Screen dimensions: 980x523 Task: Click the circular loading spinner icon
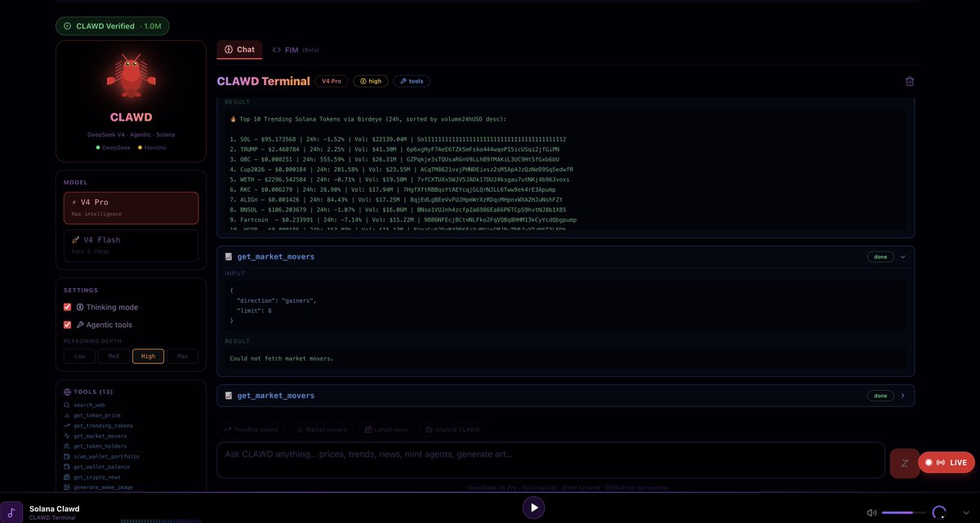939,512
